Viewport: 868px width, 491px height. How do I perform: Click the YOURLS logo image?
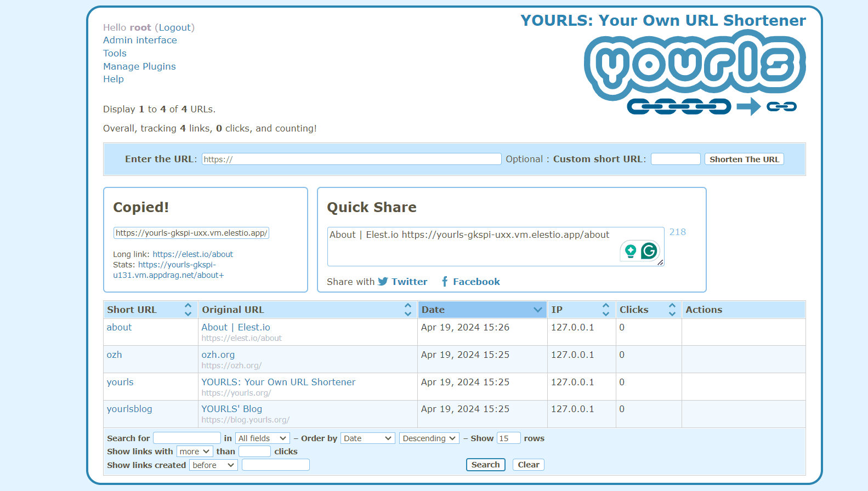[x=695, y=73]
